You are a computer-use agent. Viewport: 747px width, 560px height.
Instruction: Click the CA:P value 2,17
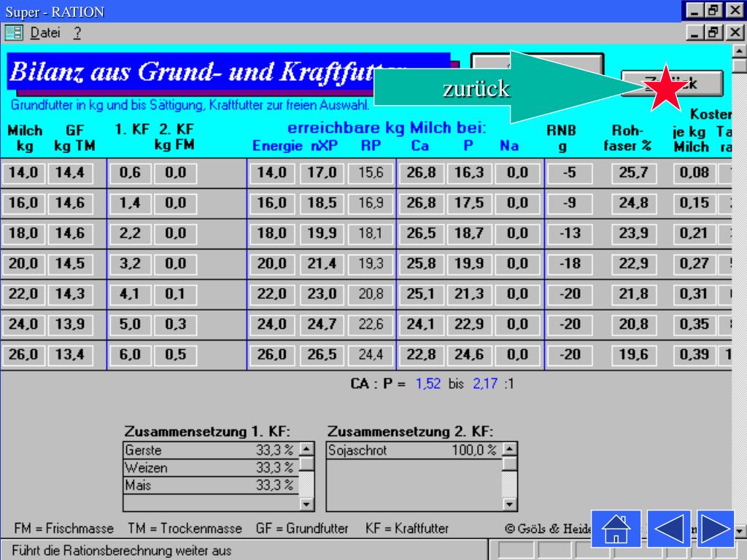coord(485,384)
